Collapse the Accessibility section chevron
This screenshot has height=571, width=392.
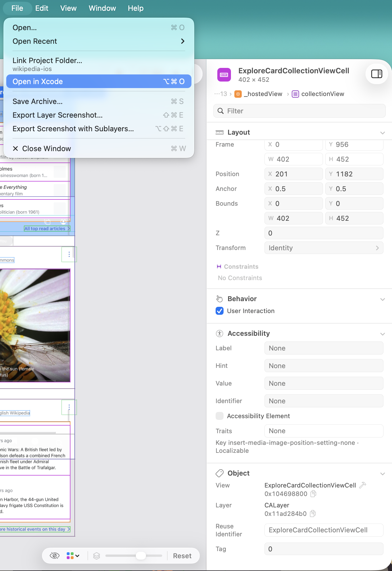[383, 334]
